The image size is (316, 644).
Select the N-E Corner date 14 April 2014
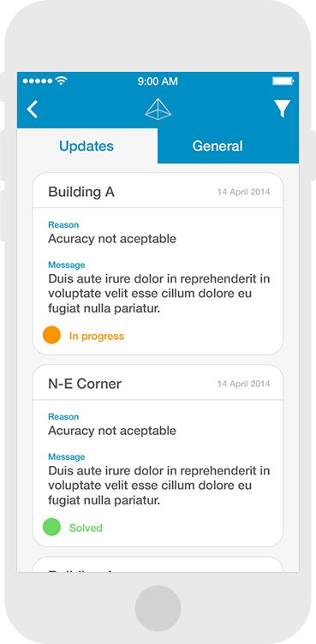[x=244, y=384]
